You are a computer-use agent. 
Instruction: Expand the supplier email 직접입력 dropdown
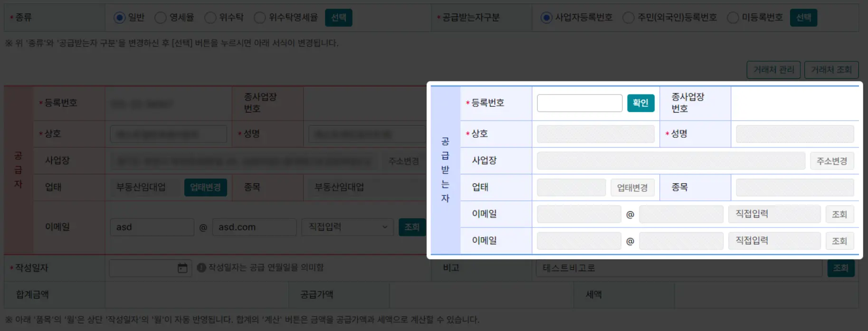(347, 227)
